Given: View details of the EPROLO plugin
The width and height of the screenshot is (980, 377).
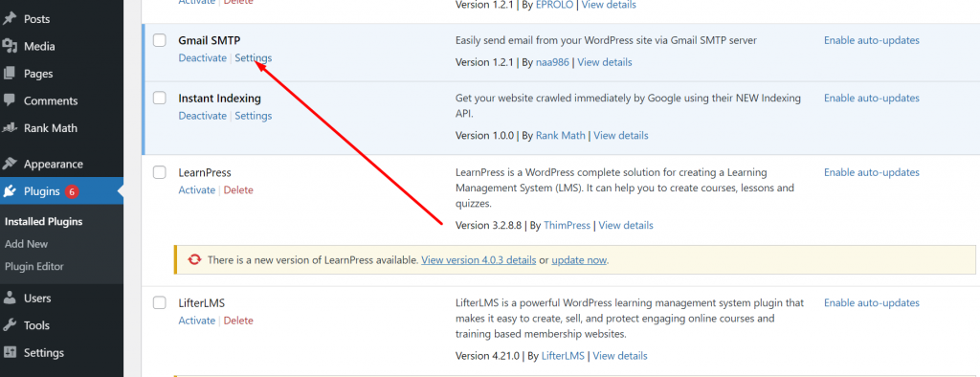Looking at the screenshot, I should tap(610, 5).
